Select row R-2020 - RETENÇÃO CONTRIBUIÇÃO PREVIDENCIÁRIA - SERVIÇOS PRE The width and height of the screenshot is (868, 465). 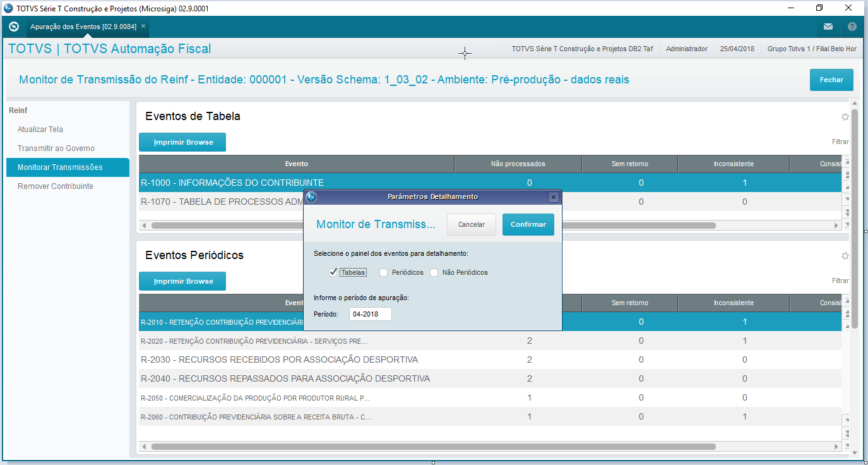(x=490, y=341)
